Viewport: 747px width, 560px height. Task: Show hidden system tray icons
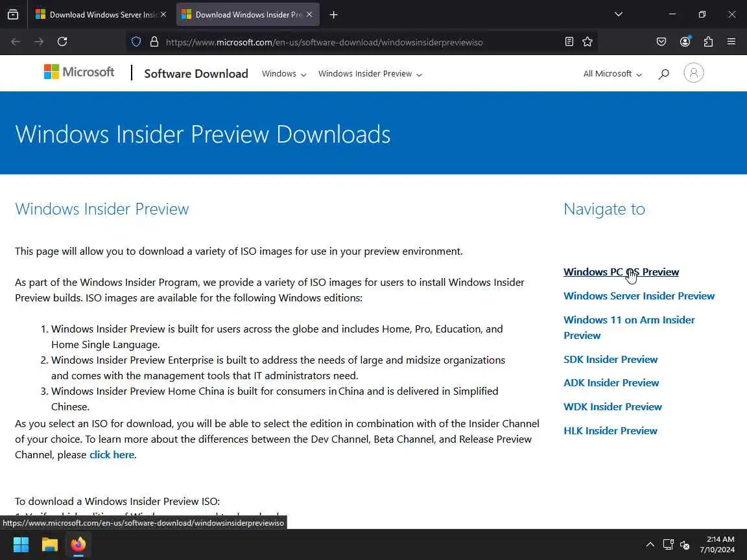point(650,544)
